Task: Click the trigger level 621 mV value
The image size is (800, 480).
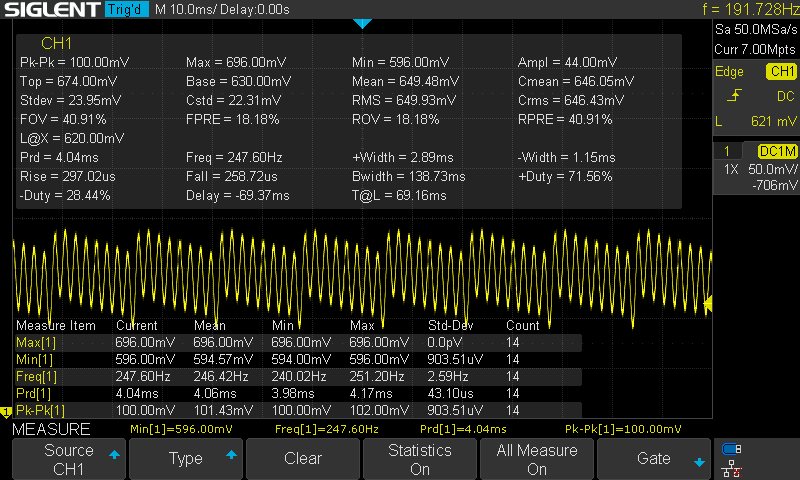Action: coord(773,121)
